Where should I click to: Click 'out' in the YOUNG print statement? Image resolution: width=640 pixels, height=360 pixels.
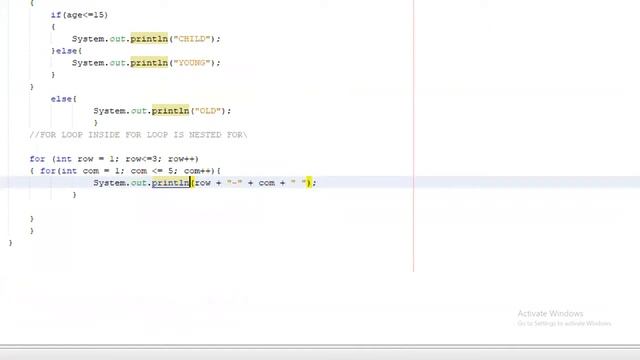pyautogui.click(x=117, y=63)
